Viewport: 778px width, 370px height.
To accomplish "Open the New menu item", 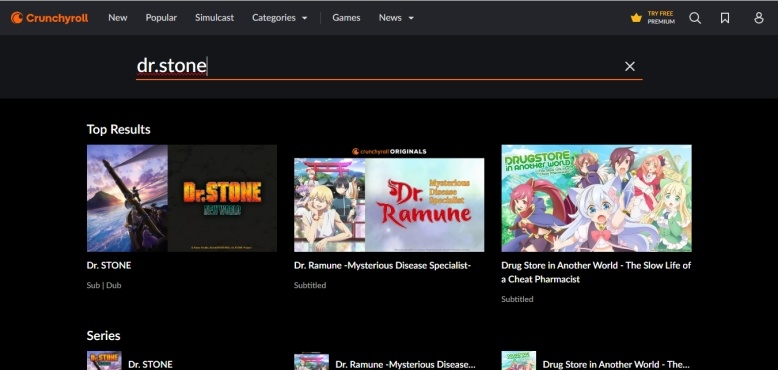I will tap(118, 17).
